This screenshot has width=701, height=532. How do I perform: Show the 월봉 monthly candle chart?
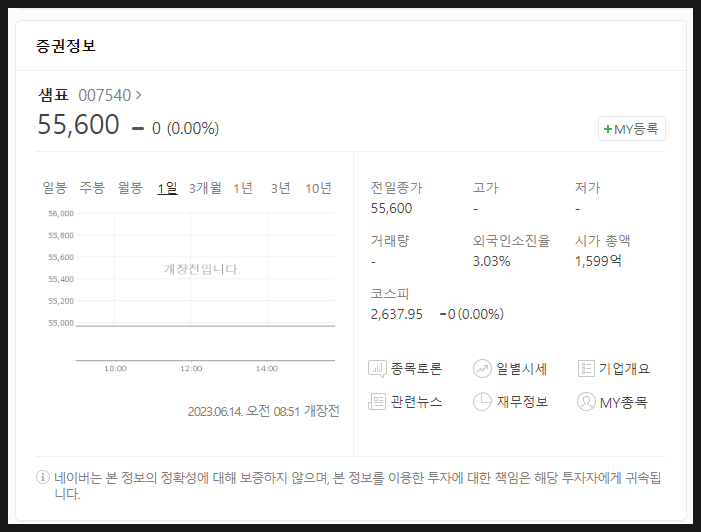130,188
